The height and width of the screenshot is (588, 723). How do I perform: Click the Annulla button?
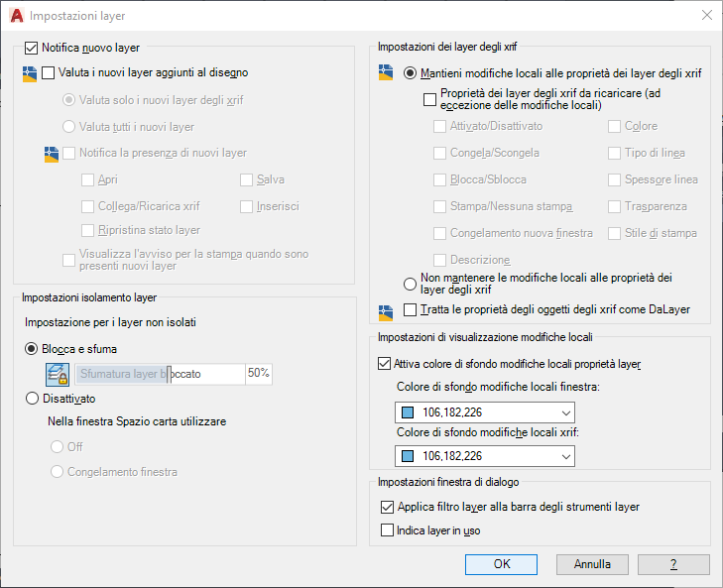[x=592, y=564]
